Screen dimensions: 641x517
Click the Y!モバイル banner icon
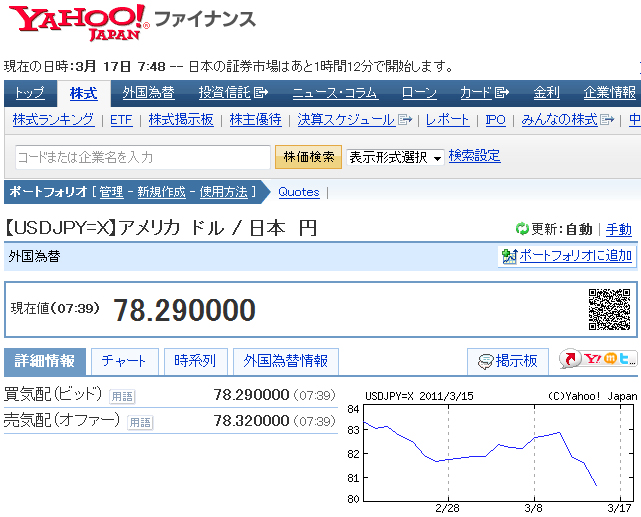pyautogui.click(x=598, y=360)
